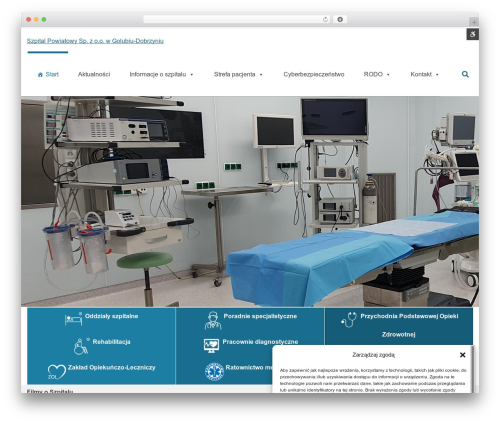Click the operating room hero image
Image resolution: width=500 pixels, height=423 pixels.
(x=250, y=201)
